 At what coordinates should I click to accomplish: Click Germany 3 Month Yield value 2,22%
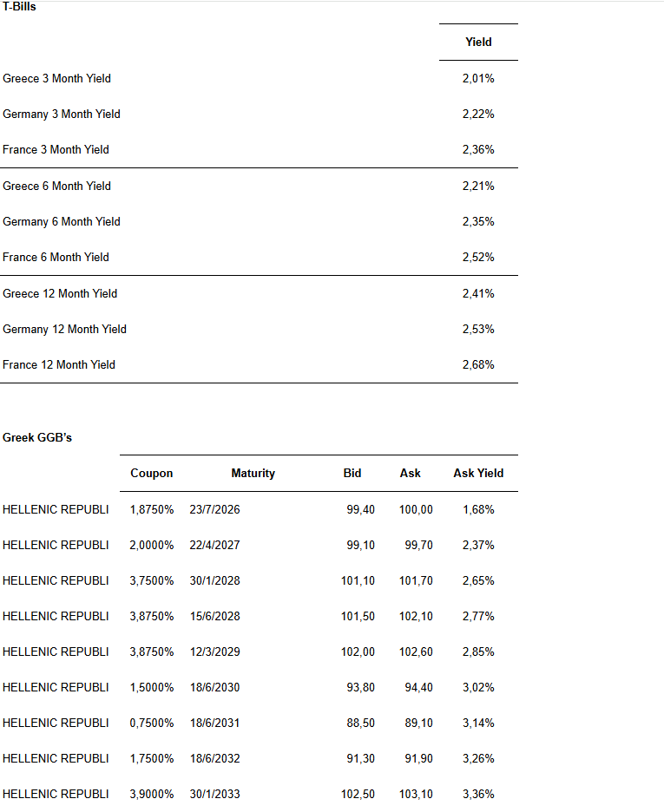click(478, 114)
